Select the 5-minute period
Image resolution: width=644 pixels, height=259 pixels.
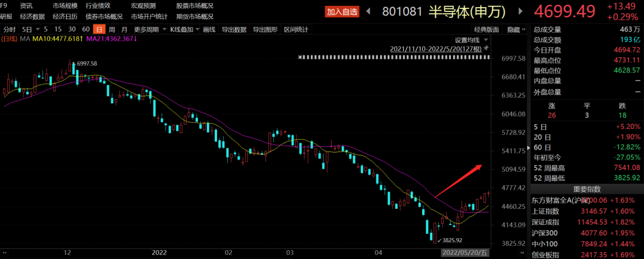point(45,30)
